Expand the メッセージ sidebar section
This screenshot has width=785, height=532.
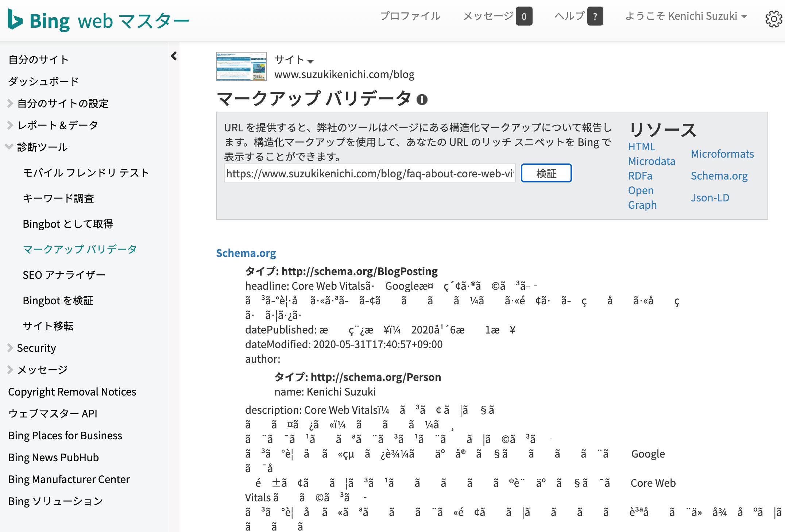point(10,370)
